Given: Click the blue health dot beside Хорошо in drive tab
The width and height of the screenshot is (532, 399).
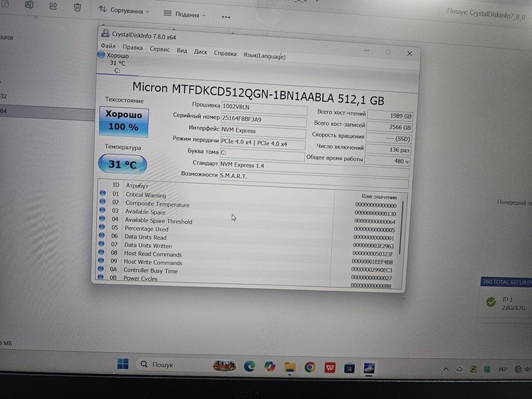Looking at the screenshot, I should 100,54.
